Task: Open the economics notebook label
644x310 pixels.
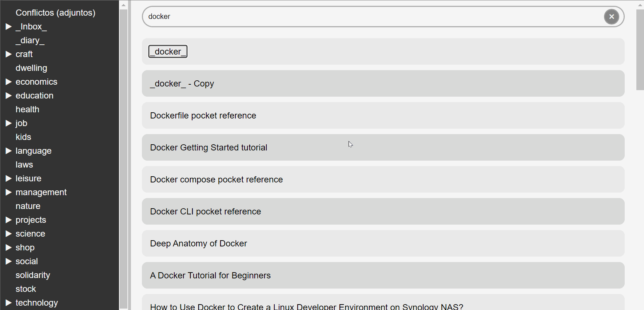Action: point(36,82)
